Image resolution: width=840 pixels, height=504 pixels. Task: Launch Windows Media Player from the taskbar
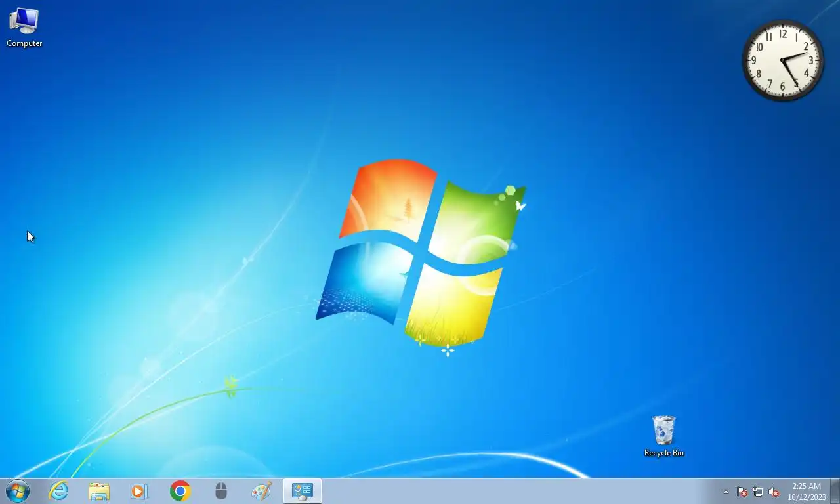coord(139,491)
